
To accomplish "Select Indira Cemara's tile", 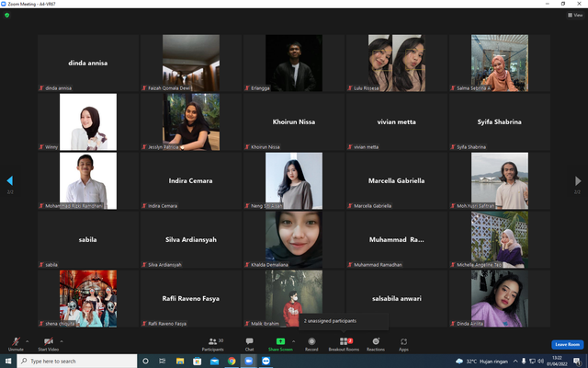I will tap(191, 180).
